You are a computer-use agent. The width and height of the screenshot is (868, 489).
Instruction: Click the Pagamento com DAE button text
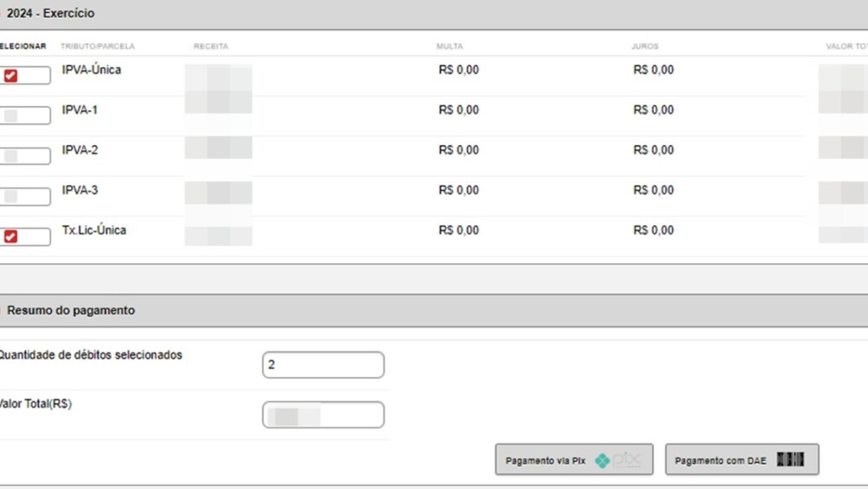[720, 460]
